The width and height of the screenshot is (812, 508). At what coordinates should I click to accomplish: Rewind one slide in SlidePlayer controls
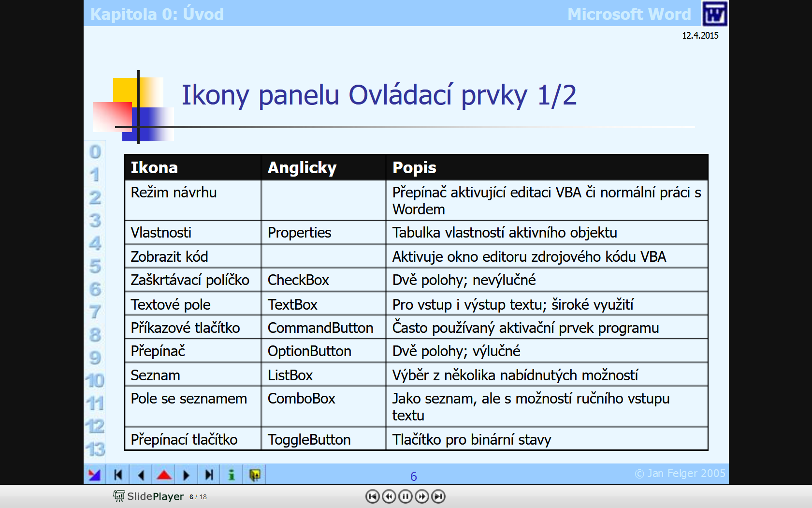389,496
